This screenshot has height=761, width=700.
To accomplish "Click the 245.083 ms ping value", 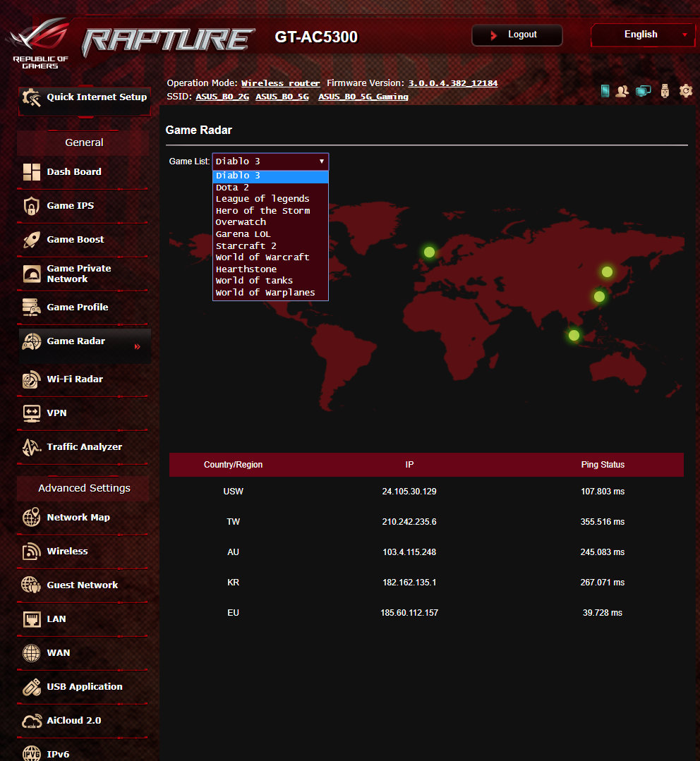I will coord(603,552).
